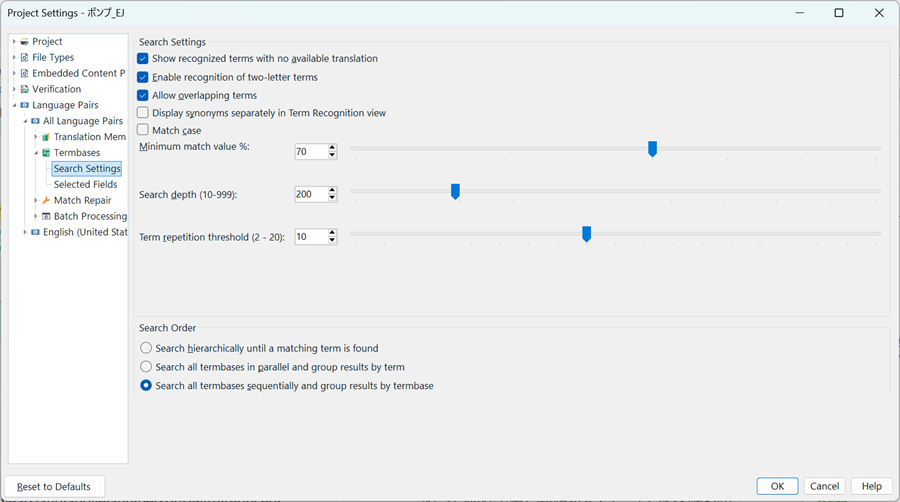Click the Termbases icon
Image resolution: width=900 pixels, height=502 pixels.
pos(46,153)
